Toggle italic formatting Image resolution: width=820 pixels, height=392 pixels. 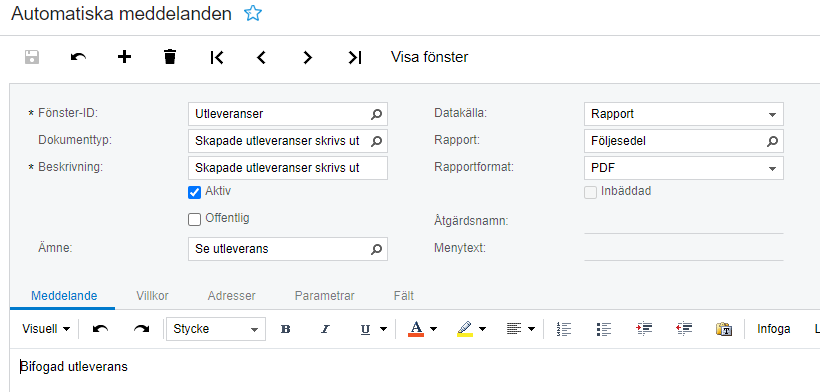[x=325, y=329]
